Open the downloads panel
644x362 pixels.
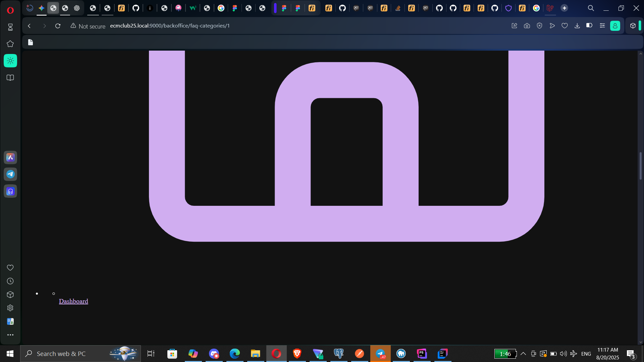(x=577, y=26)
